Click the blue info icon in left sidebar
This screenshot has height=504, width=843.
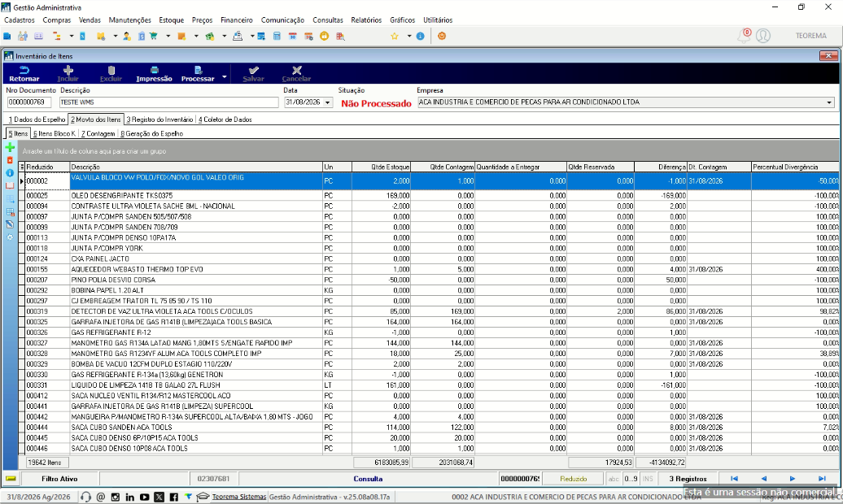[10, 173]
